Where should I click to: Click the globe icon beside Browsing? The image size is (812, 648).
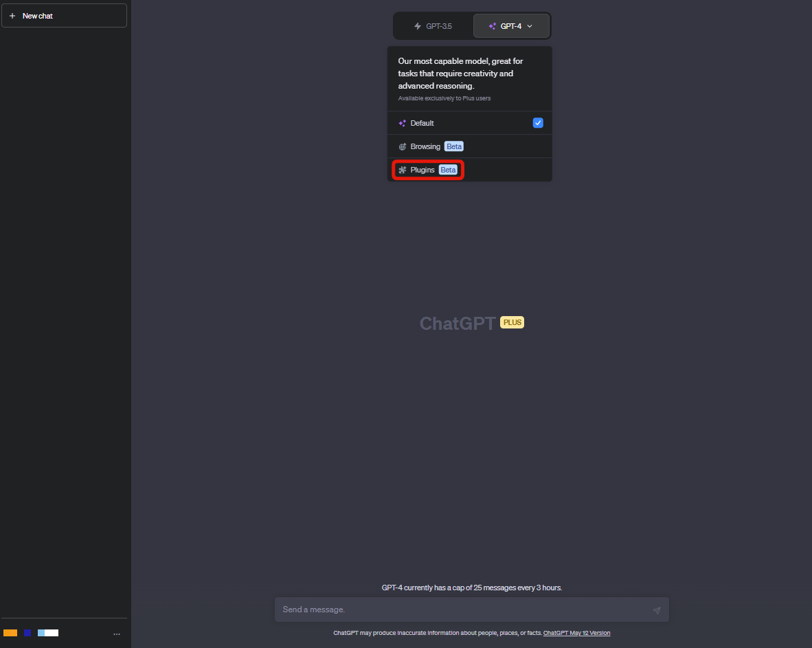403,146
